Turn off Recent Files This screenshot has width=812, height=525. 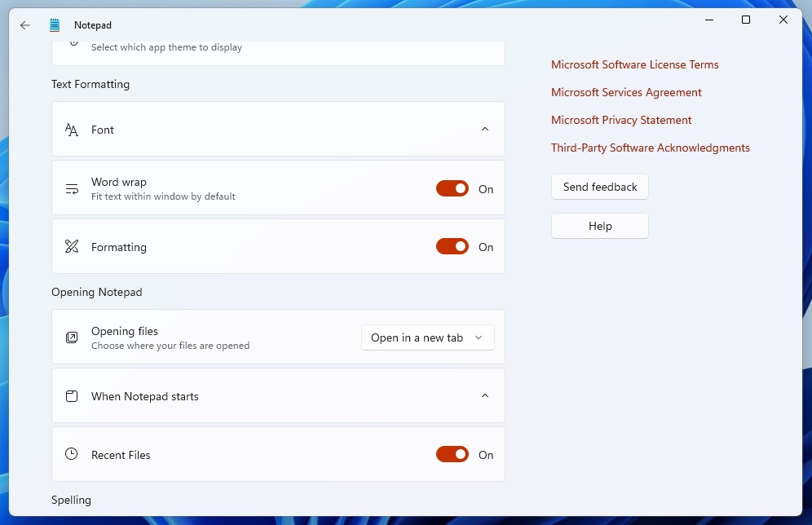tap(452, 454)
